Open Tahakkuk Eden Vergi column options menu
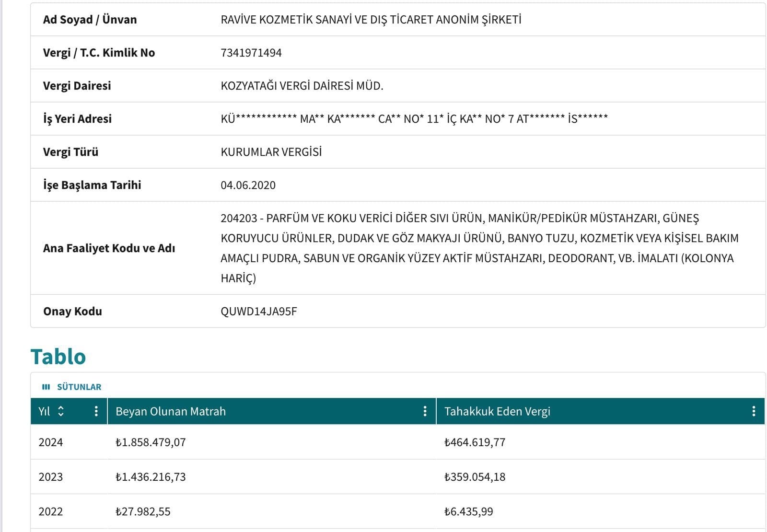The height and width of the screenshot is (532, 767). [754, 411]
